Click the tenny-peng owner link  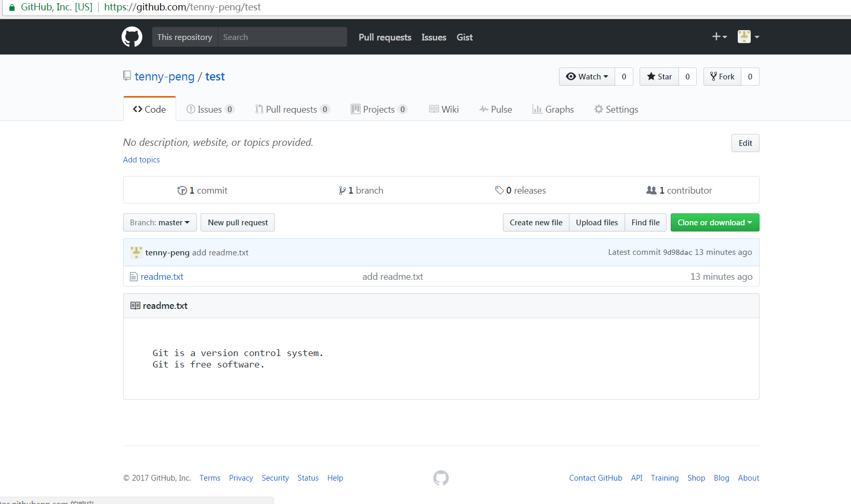point(165,77)
